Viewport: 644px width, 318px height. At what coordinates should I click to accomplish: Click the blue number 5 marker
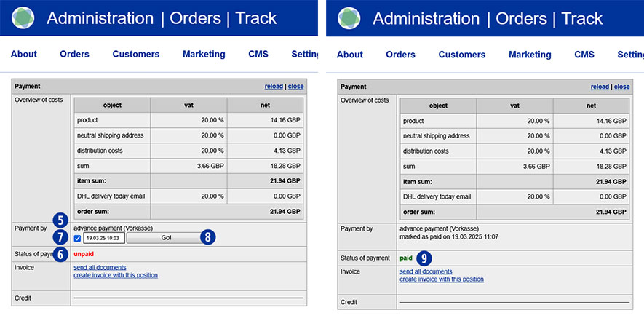pos(61,219)
